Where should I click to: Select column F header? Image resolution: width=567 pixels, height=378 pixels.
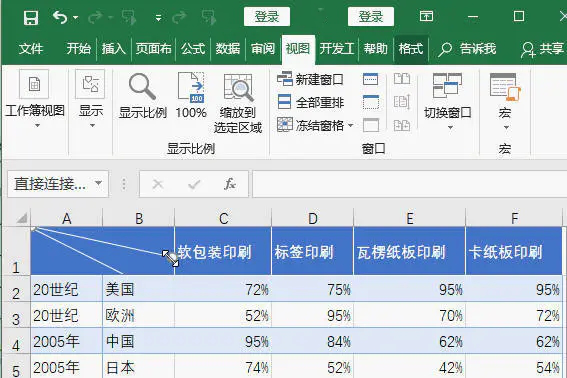click(515, 218)
